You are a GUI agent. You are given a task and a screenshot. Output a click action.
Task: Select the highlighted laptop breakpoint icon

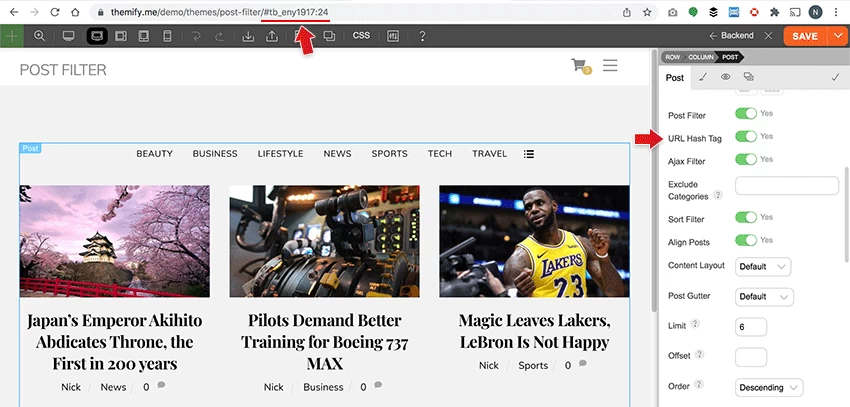[97, 36]
